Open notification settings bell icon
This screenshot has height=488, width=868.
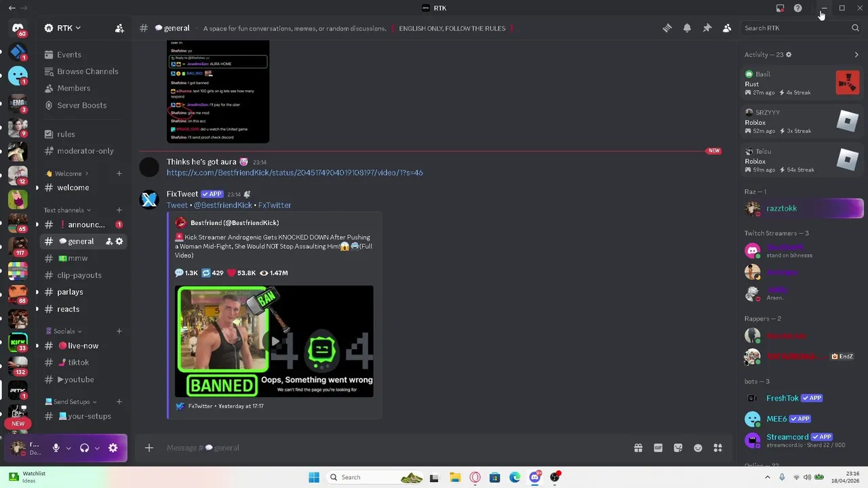687,28
